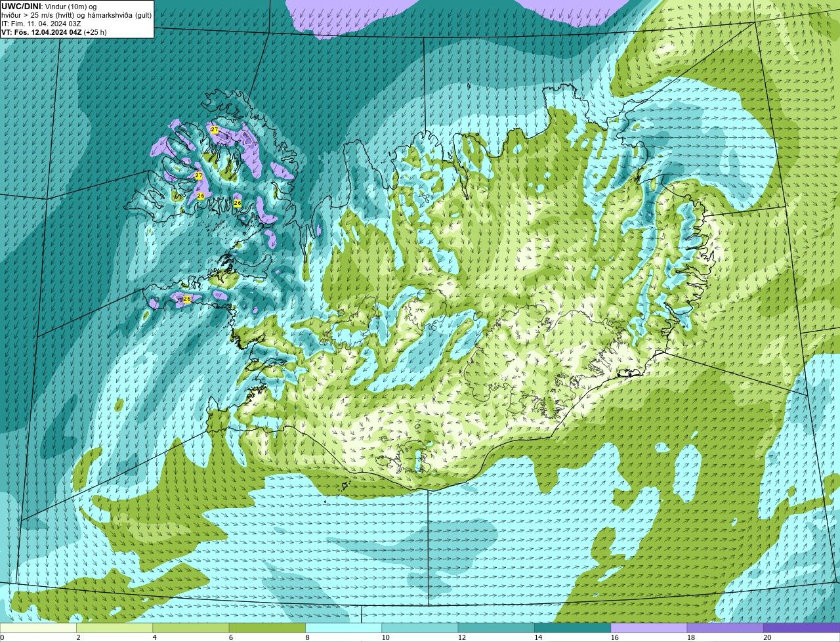The image size is (840, 642).
Task: Click the '8' label on the wind scale
Action: [x=307, y=637]
